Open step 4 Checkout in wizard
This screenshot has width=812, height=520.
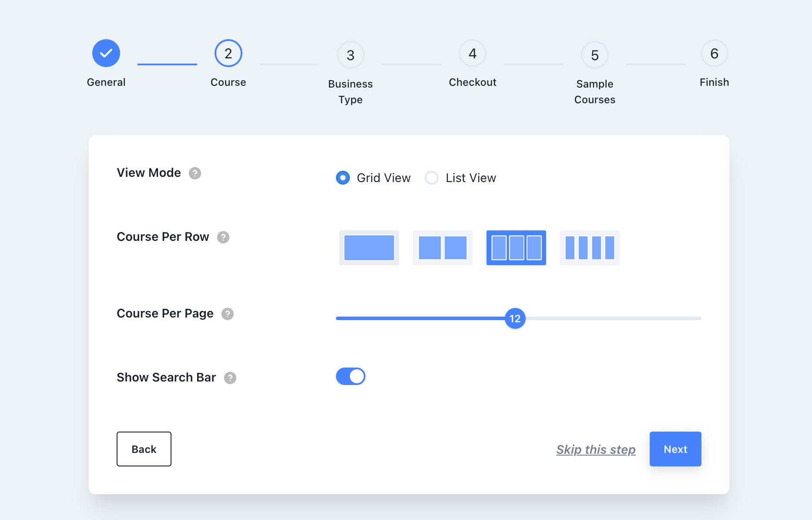tap(472, 53)
